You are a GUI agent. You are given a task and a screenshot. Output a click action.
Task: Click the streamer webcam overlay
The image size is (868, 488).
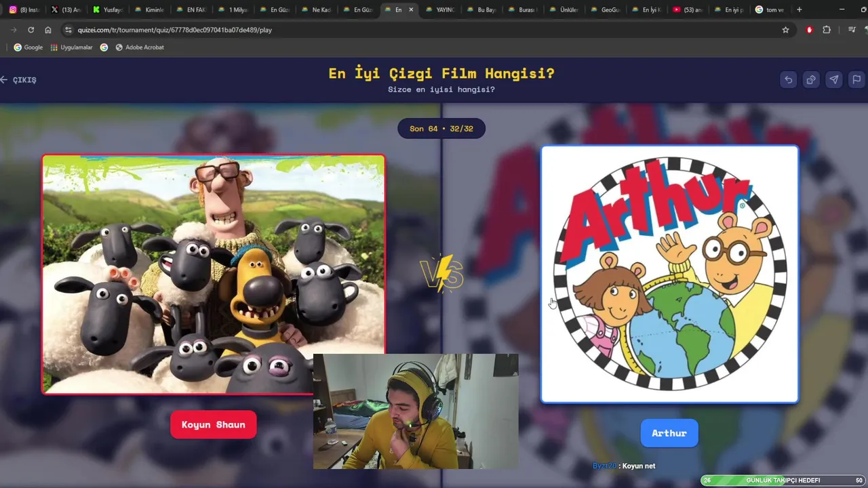416,411
